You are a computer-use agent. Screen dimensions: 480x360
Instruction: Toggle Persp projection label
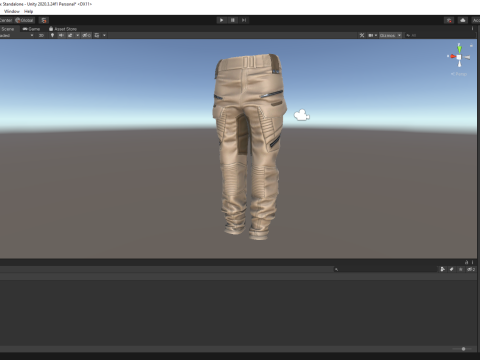(x=459, y=74)
